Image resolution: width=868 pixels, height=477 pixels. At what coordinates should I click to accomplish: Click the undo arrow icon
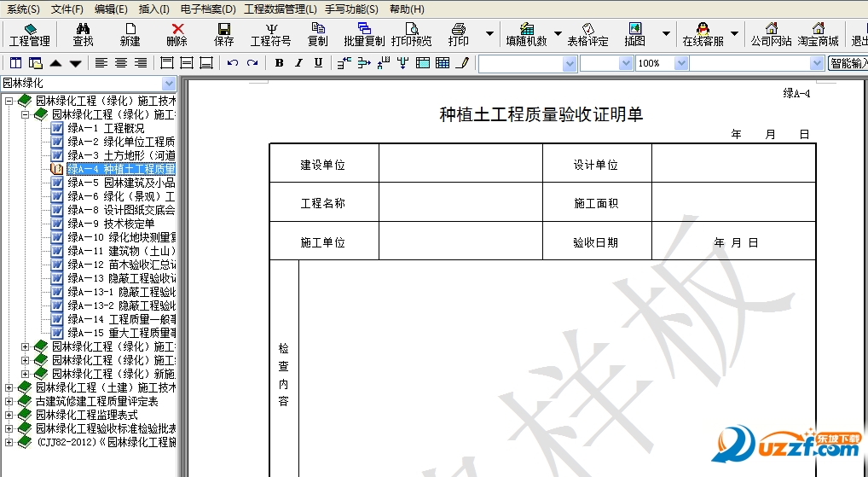233,63
